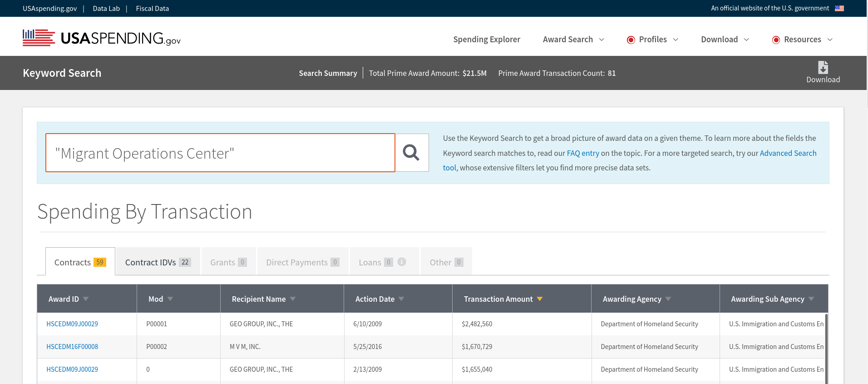The height and width of the screenshot is (384, 868).
Task: Expand the Download nav menu
Action: click(x=725, y=40)
